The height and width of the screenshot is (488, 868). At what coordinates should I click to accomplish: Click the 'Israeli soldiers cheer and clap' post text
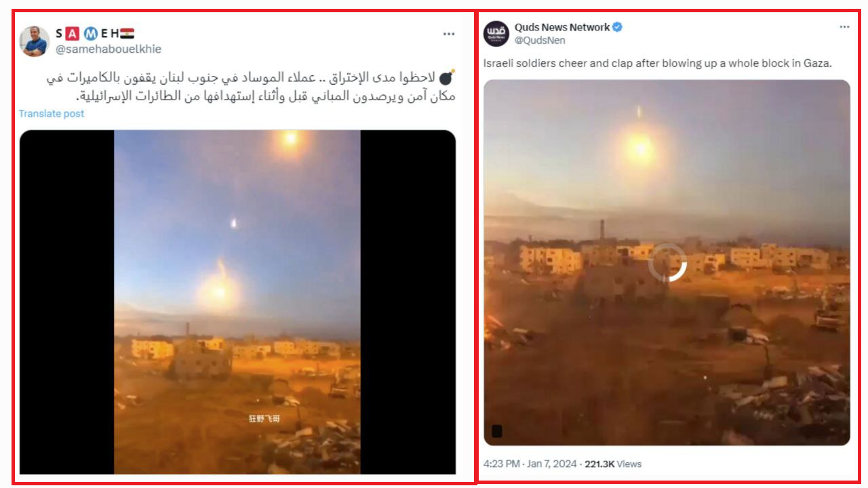click(x=658, y=63)
